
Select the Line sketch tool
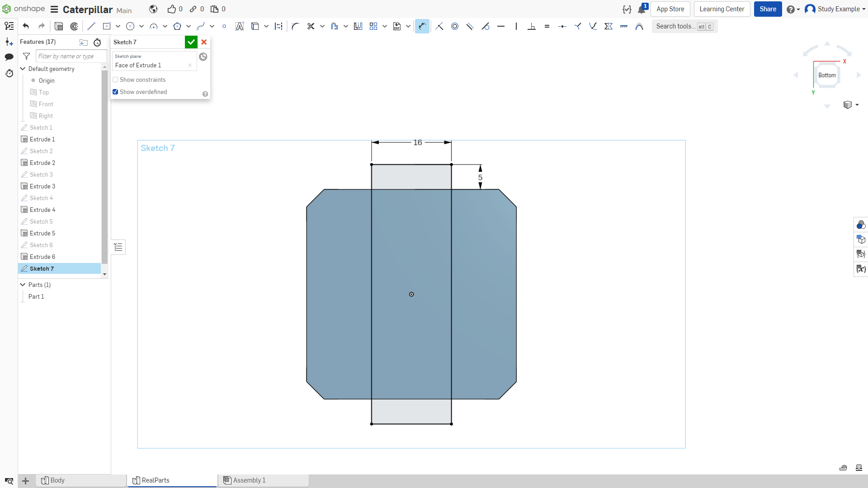(x=91, y=26)
